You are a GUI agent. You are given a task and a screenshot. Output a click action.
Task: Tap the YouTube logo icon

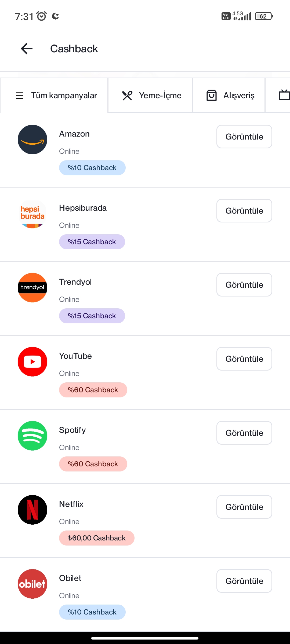pyautogui.click(x=32, y=362)
